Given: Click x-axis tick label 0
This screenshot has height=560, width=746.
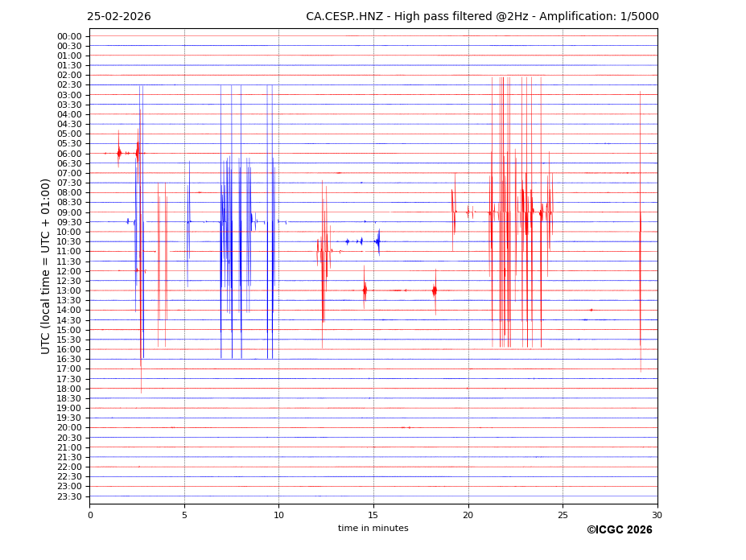Looking at the screenshot, I should click(x=90, y=515).
